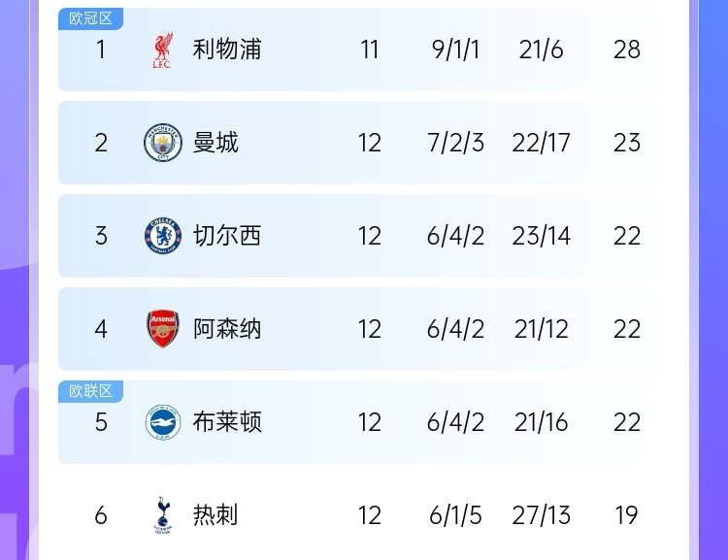Select the 阿森纳 team name
The height and width of the screenshot is (560, 728).
pos(227,329)
